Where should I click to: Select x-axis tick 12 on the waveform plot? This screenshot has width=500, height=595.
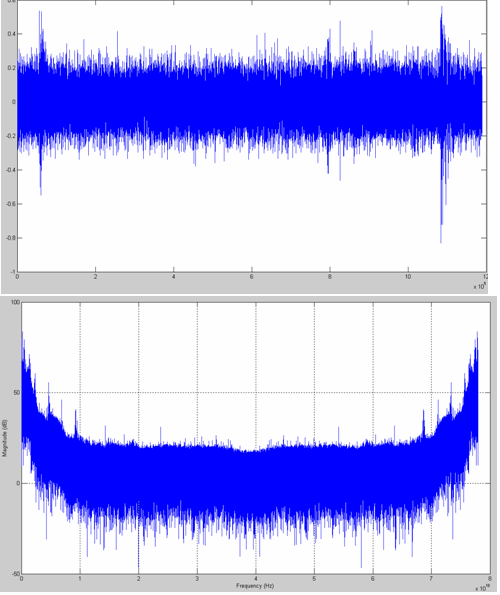tap(485, 277)
